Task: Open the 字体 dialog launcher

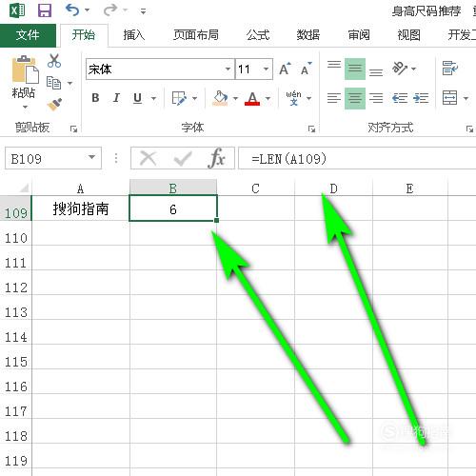Action: [311, 129]
